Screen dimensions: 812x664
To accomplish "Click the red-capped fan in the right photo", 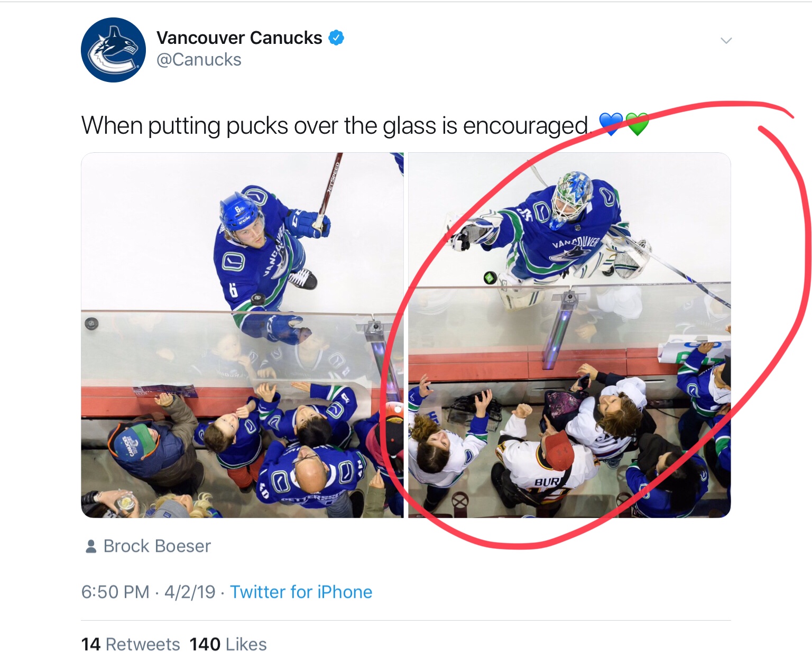I will pyautogui.click(x=560, y=449).
